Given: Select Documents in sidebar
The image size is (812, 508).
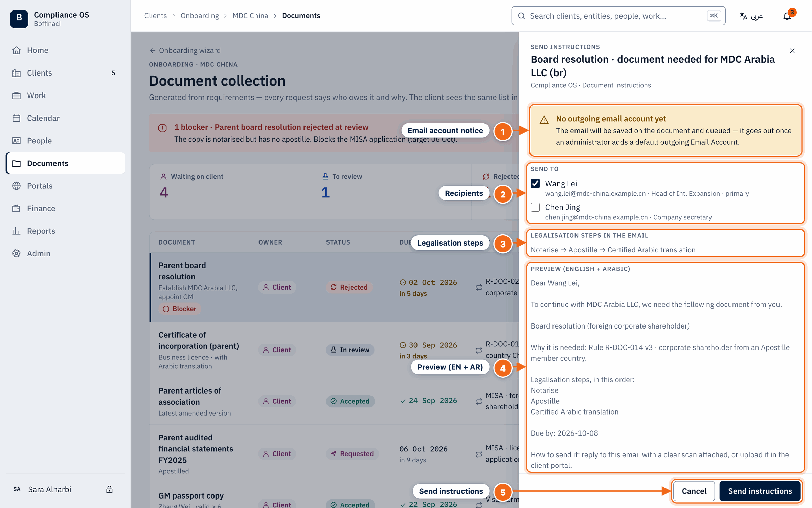Looking at the screenshot, I should pos(65,163).
